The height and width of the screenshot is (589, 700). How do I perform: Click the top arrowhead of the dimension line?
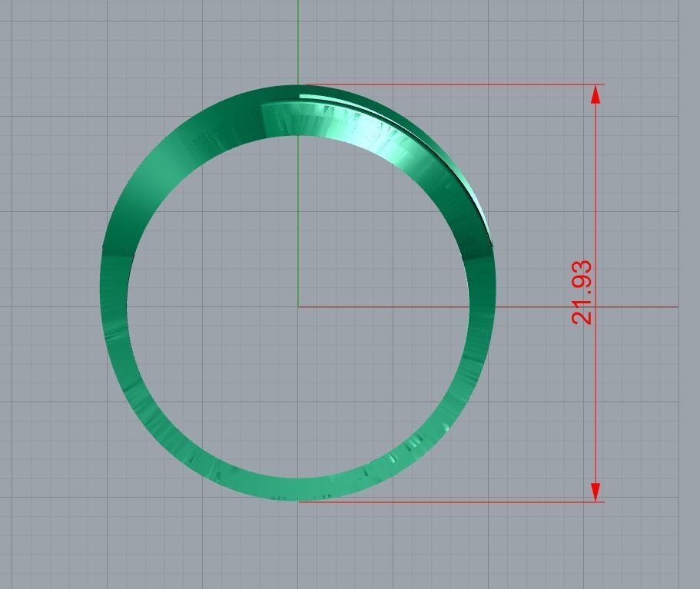pyautogui.click(x=595, y=94)
